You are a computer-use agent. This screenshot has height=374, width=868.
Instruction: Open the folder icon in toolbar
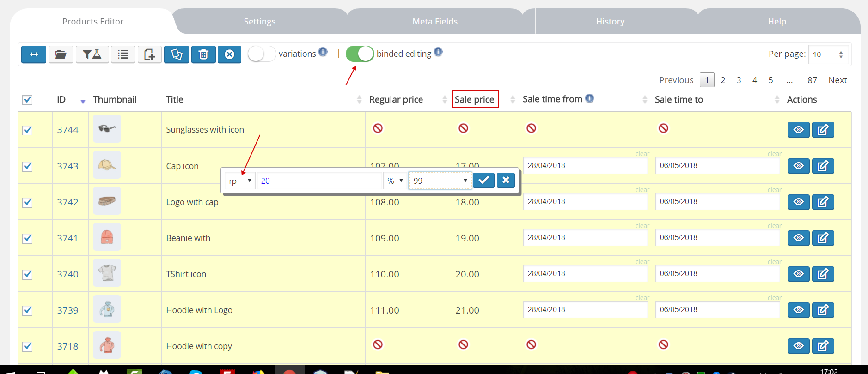pos(61,54)
